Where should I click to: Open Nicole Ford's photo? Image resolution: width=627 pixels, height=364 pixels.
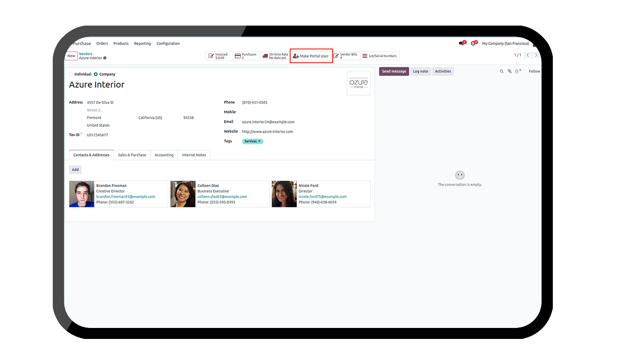click(x=284, y=194)
